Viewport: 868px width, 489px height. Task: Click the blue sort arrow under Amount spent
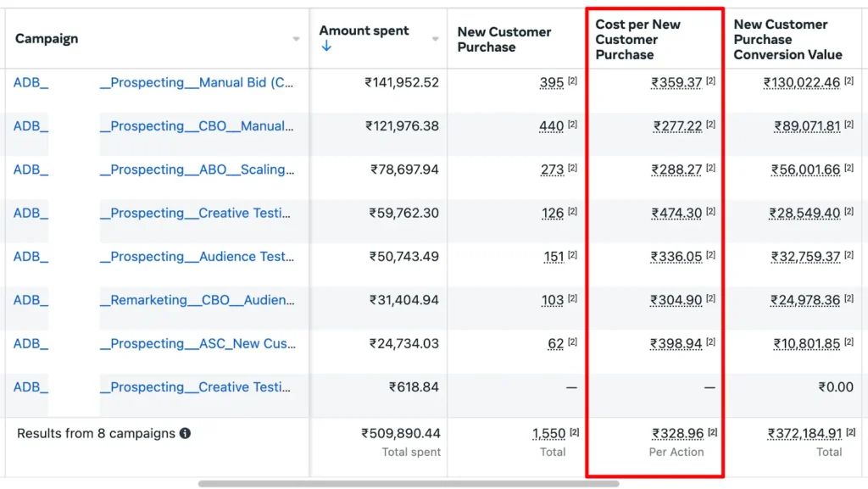pyautogui.click(x=326, y=47)
